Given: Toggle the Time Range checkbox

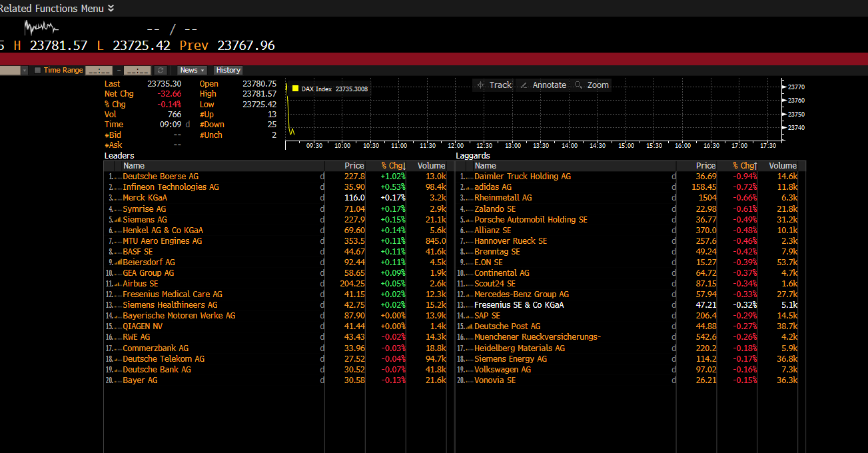Looking at the screenshot, I should [38, 70].
